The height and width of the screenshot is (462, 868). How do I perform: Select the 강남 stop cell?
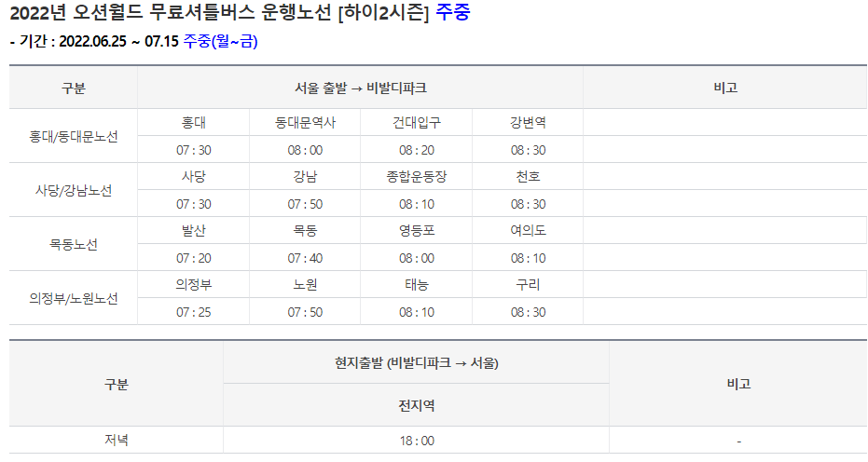pos(305,176)
